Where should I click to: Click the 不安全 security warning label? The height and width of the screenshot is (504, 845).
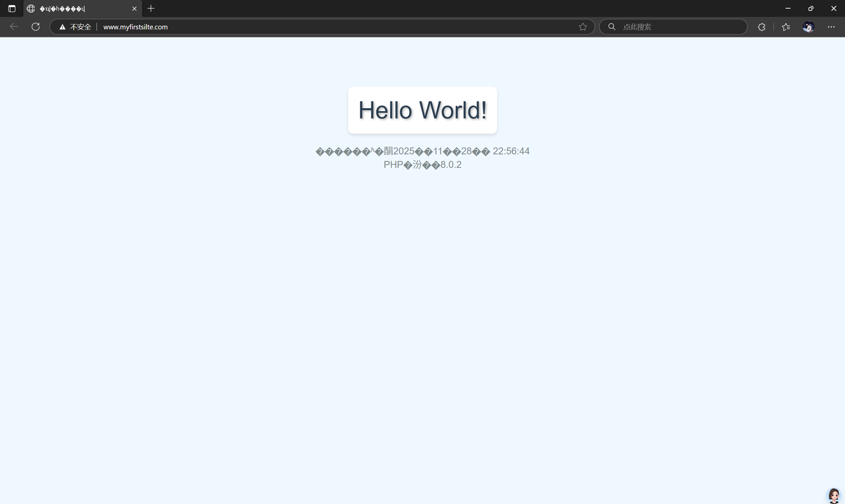(x=80, y=27)
